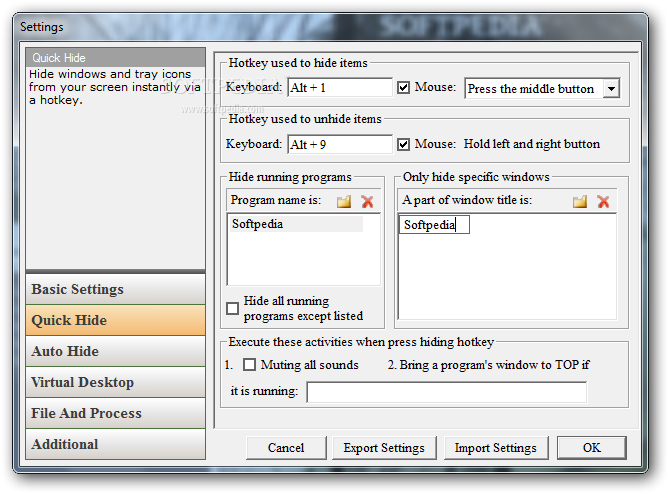
Task: Click Import Settings button
Action: click(495, 448)
